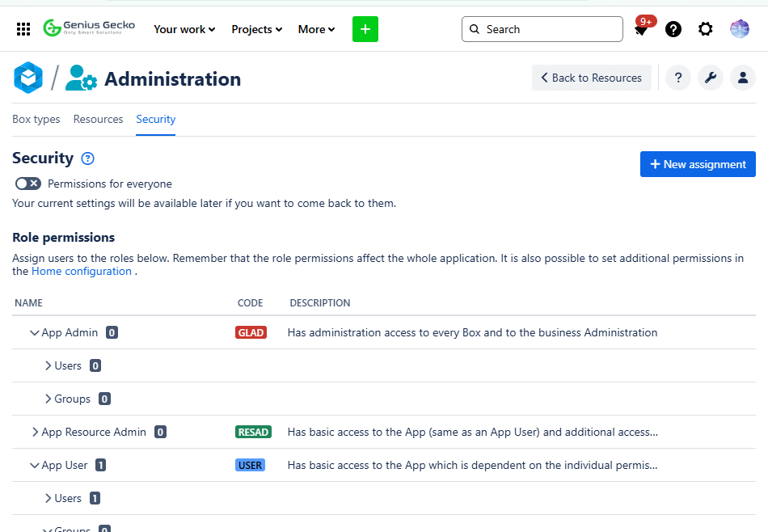Image resolution: width=768 pixels, height=532 pixels.
Task: Switch to the Resources tab
Action: point(98,119)
